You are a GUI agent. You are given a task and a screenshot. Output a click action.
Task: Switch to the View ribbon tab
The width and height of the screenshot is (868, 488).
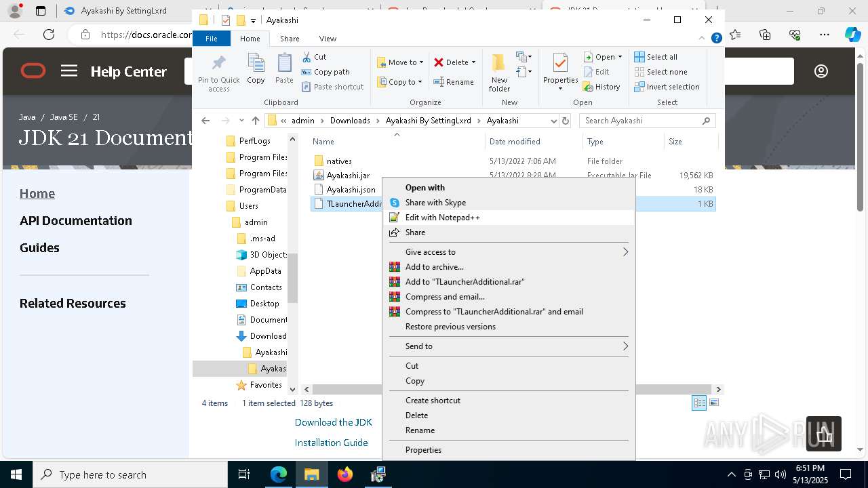coord(328,39)
